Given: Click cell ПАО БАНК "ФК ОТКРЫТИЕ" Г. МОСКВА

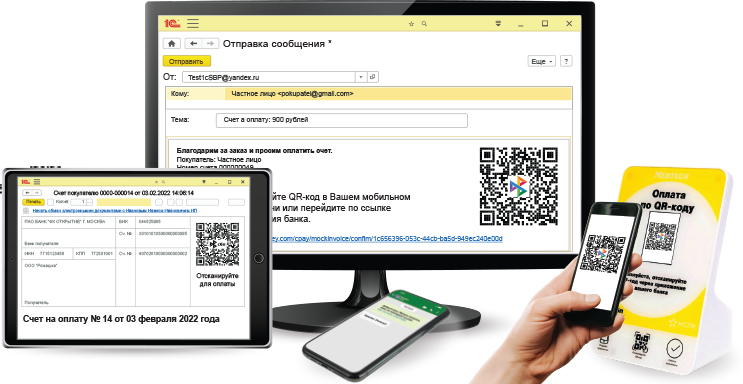Looking at the screenshot, I should [69, 221].
